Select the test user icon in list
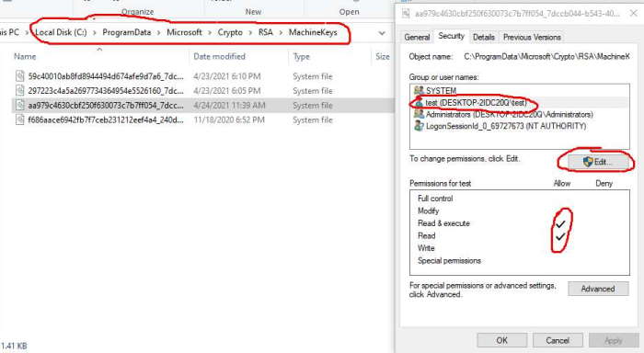The image size is (644, 353). tap(419, 102)
